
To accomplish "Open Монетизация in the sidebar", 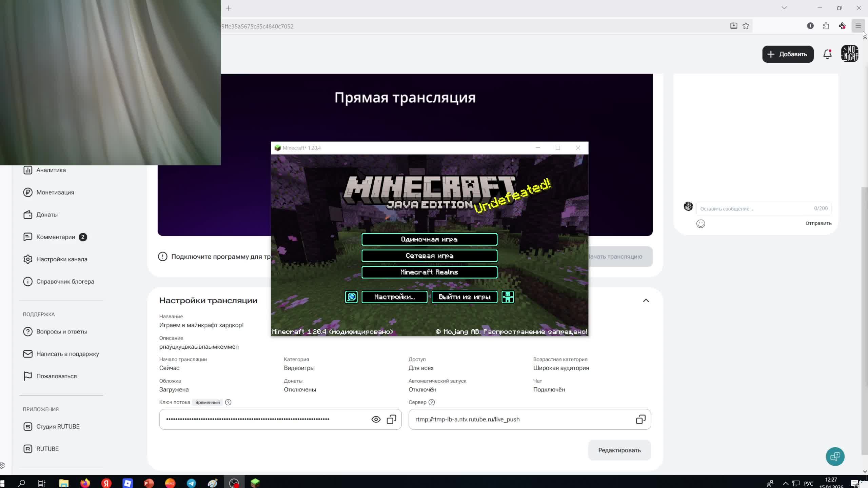I will pos(55,192).
